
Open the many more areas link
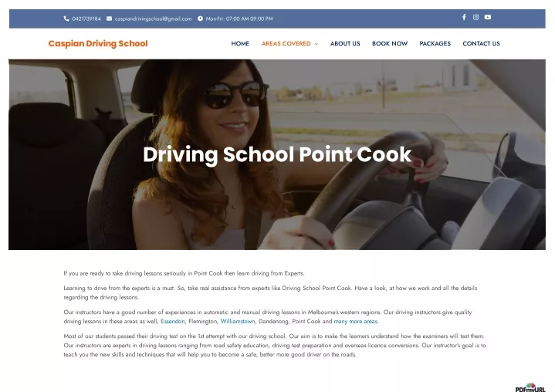(356, 321)
